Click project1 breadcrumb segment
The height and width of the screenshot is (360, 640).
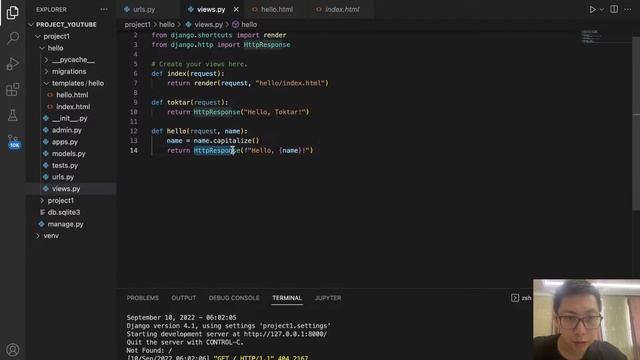click(138, 24)
